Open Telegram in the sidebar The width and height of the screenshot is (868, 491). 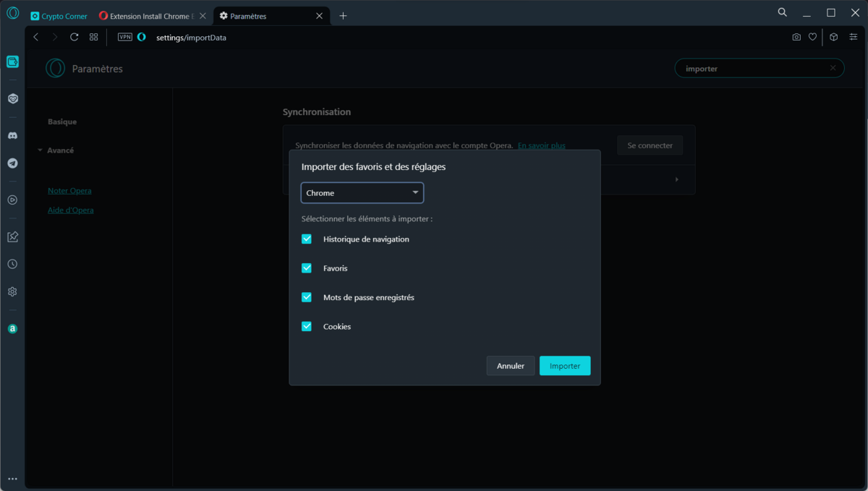[x=12, y=163]
